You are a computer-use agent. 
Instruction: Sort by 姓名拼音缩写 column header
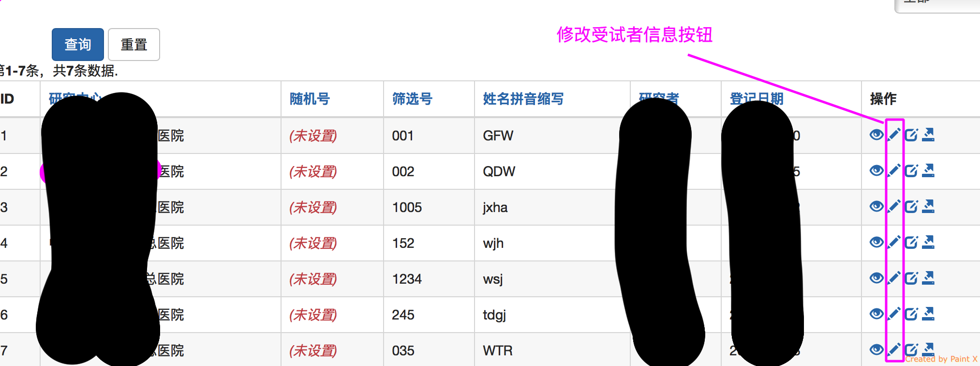pyautogui.click(x=523, y=99)
